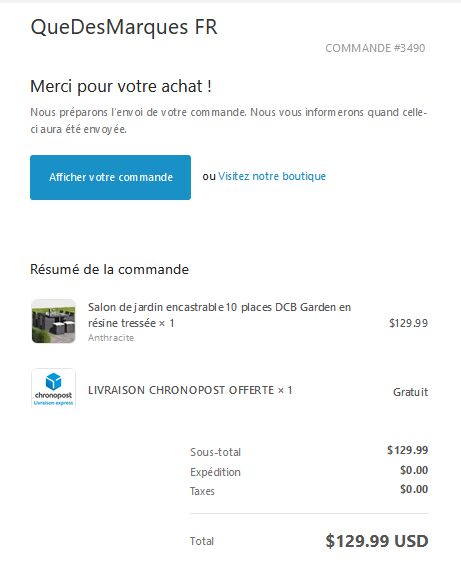This screenshot has height=582, width=461.
Task: Click the Résumé de la commande heading
Action: (109, 269)
